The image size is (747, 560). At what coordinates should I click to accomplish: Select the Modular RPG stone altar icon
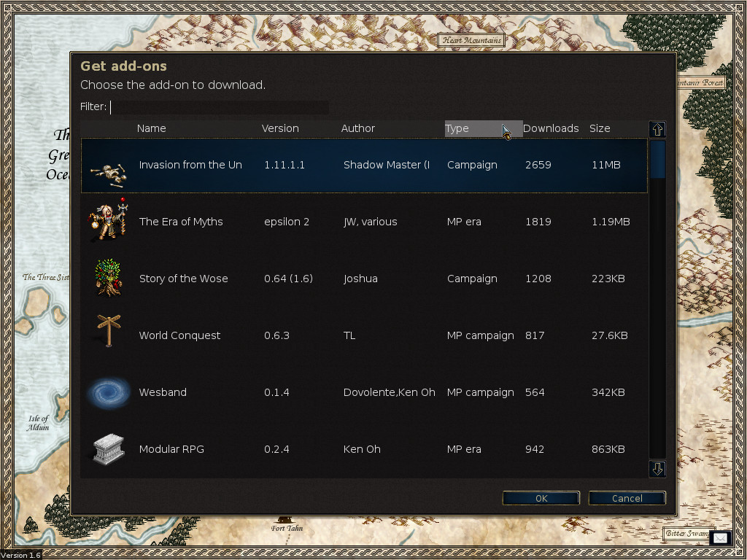(108, 448)
